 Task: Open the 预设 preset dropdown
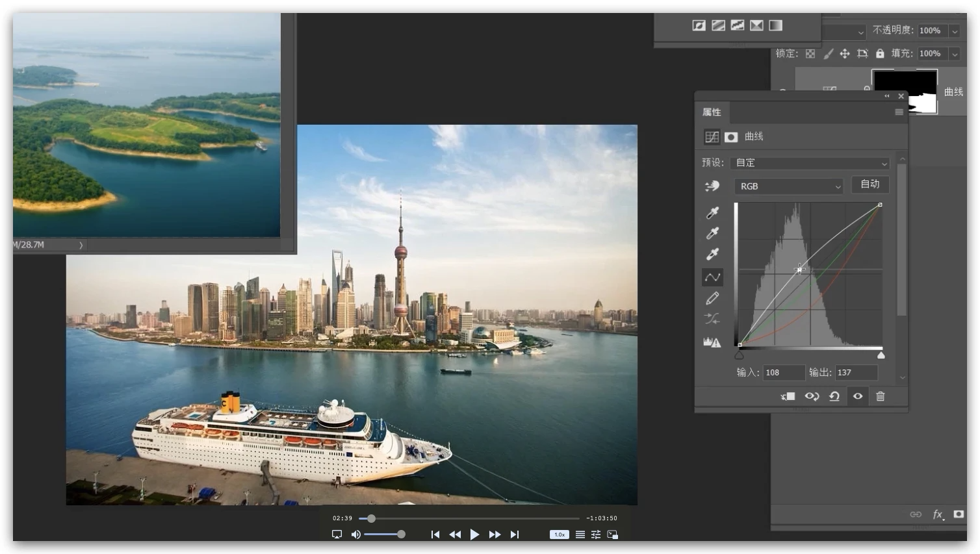point(810,163)
